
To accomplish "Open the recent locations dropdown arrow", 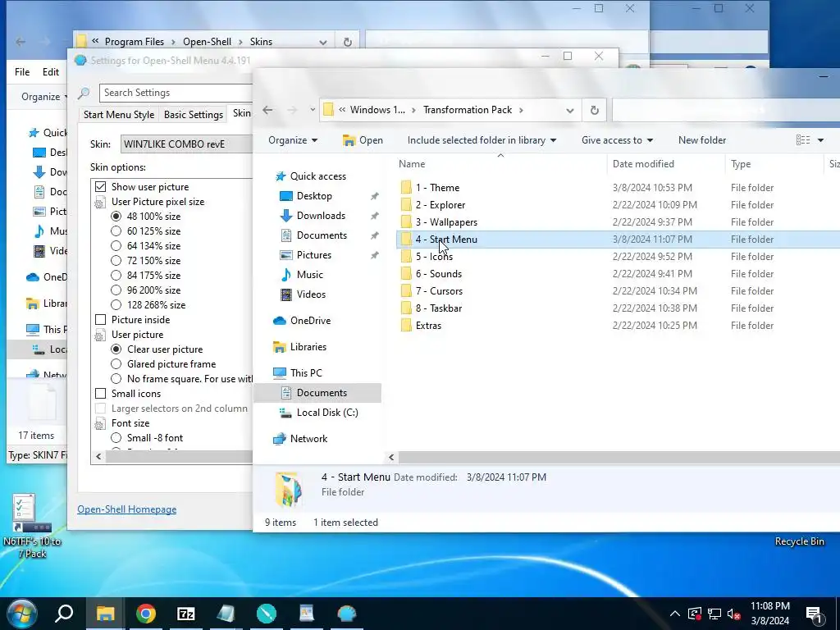I will click(313, 111).
